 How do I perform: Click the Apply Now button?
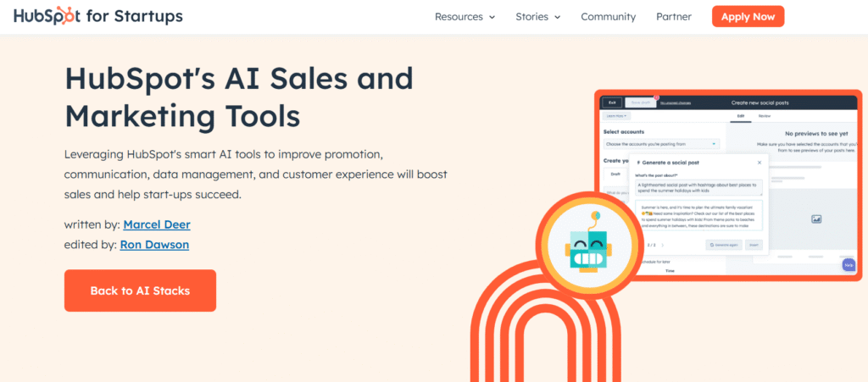tap(748, 17)
